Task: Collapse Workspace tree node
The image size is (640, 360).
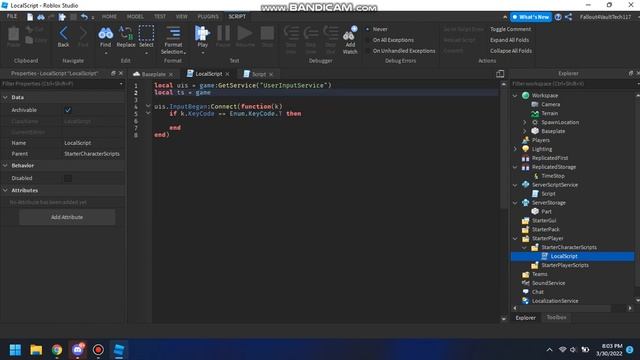Action: (x=515, y=96)
